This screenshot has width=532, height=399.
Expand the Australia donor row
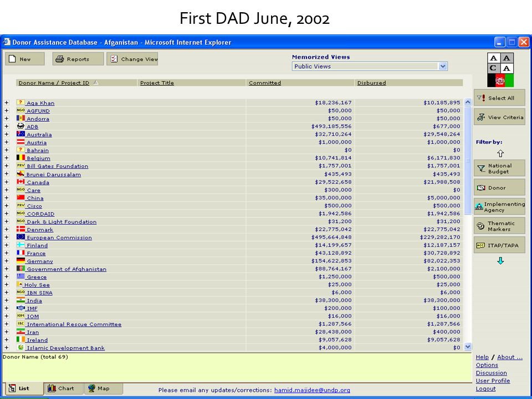coord(7,134)
